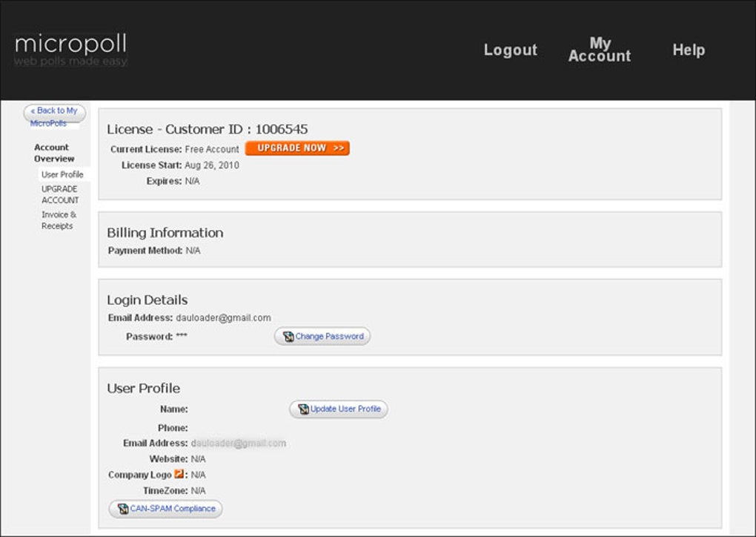Screen dimensions: 756x537
Task: Click the orange UPGRADE NOW button
Action: [x=297, y=148]
